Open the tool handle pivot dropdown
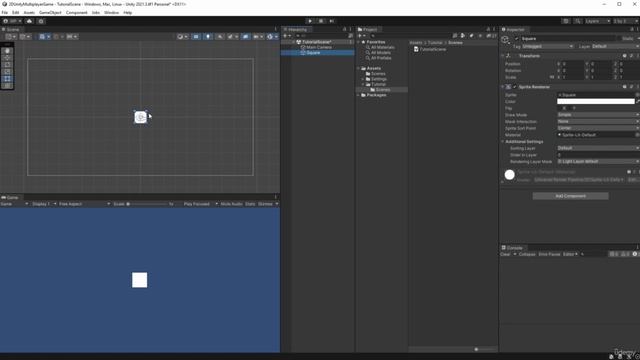Image resolution: width=640 pixels, height=360 pixels. coord(10,36)
